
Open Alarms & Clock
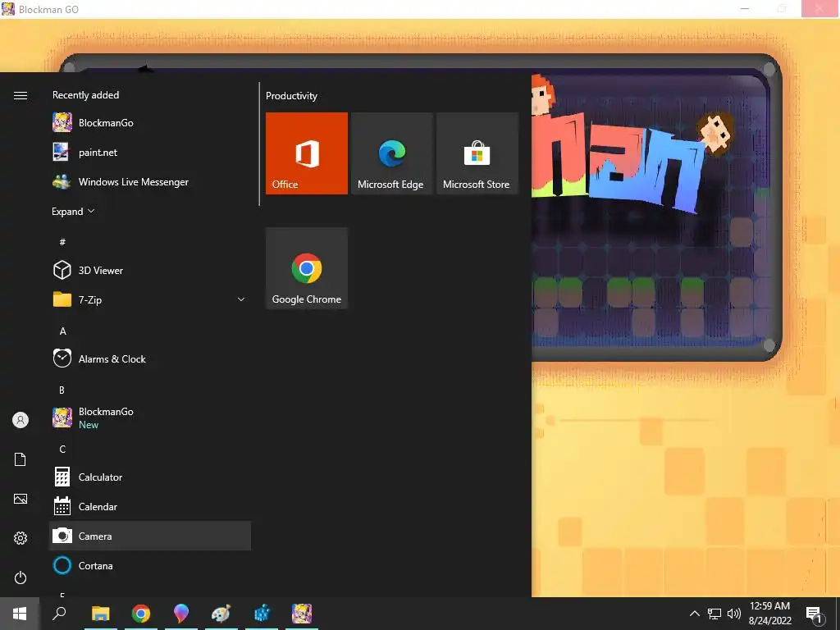[x=150, y=359]
